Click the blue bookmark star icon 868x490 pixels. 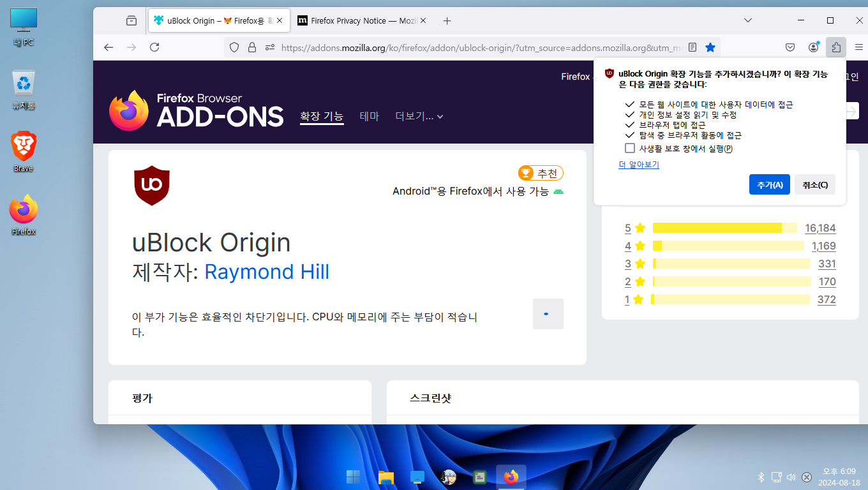pos(710,47)
